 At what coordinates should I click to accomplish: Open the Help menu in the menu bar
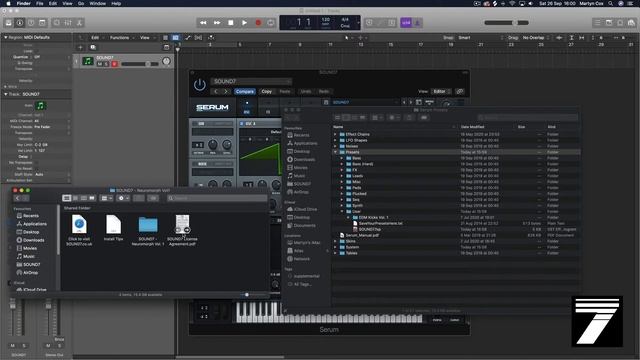(x=116, y=3)
